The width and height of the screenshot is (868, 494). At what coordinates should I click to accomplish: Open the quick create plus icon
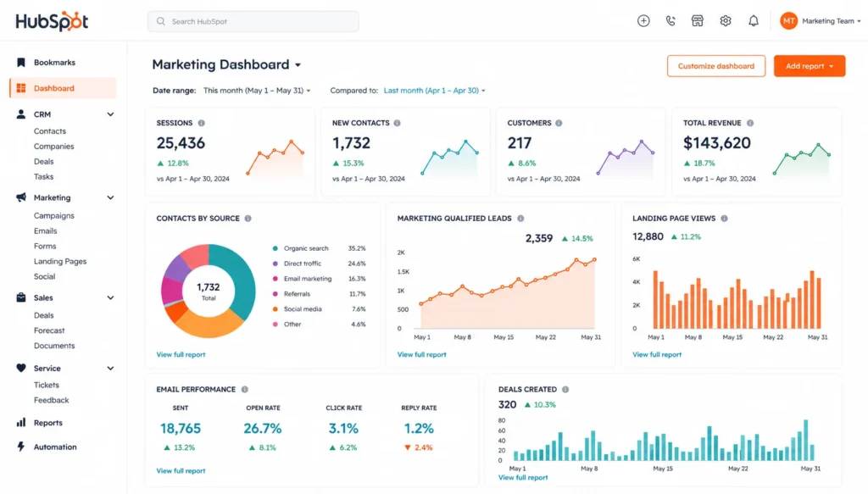(x=643, y=21)
